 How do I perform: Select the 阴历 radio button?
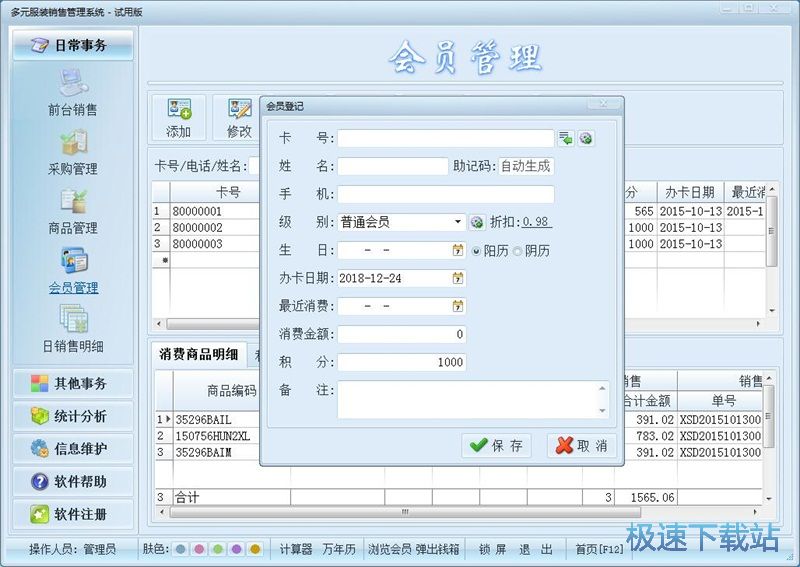pyautogui.click(x=517, y=251)
